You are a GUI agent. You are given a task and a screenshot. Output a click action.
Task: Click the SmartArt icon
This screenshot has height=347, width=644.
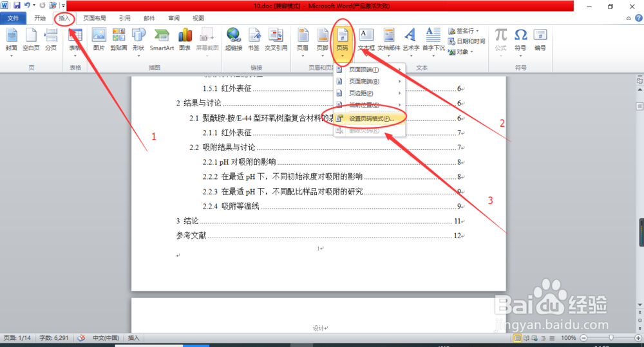tap(162, 40)
